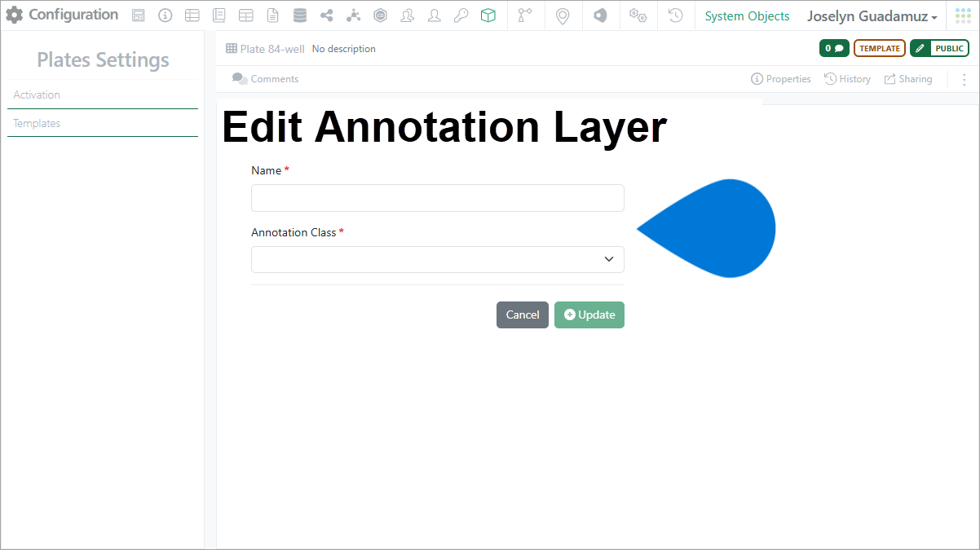Click the form layout icon after Configuration
The width and height of the screenshot is (980, 550).
click(139, 15)
